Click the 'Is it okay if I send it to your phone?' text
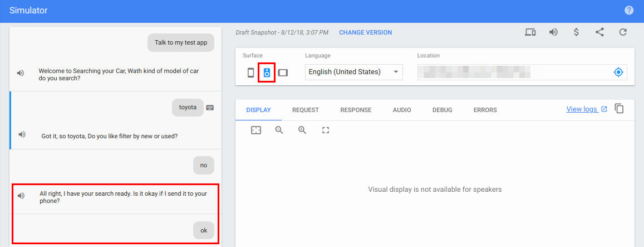The height and width of the screenshot is (247, 644). point(123,197)
